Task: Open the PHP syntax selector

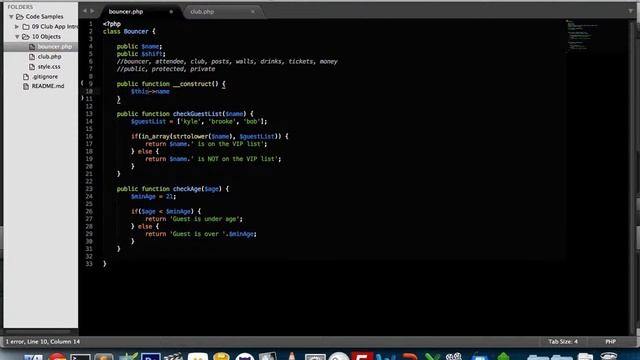Action: point(610,342)
